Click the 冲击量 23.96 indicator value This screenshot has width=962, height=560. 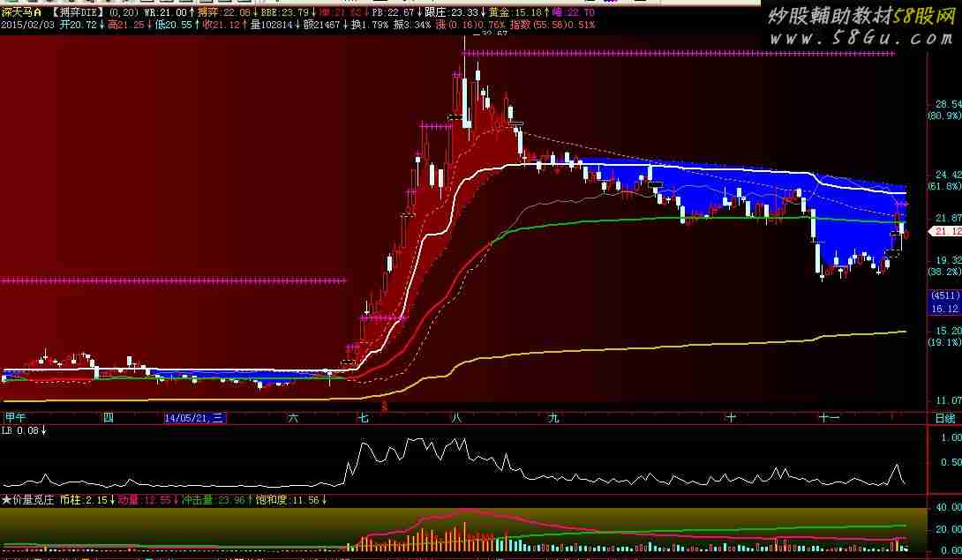[x=216, y=501]
